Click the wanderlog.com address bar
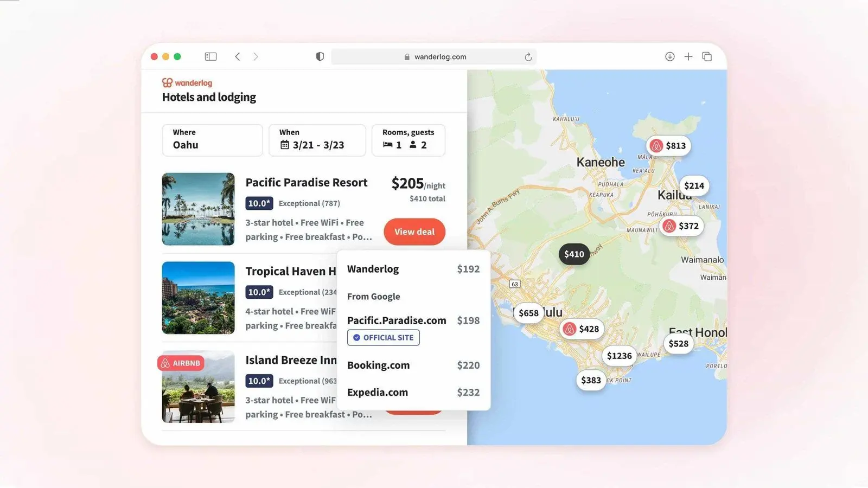Image resolution: width=868 pixels, height=488 pixels. (433, 56)
